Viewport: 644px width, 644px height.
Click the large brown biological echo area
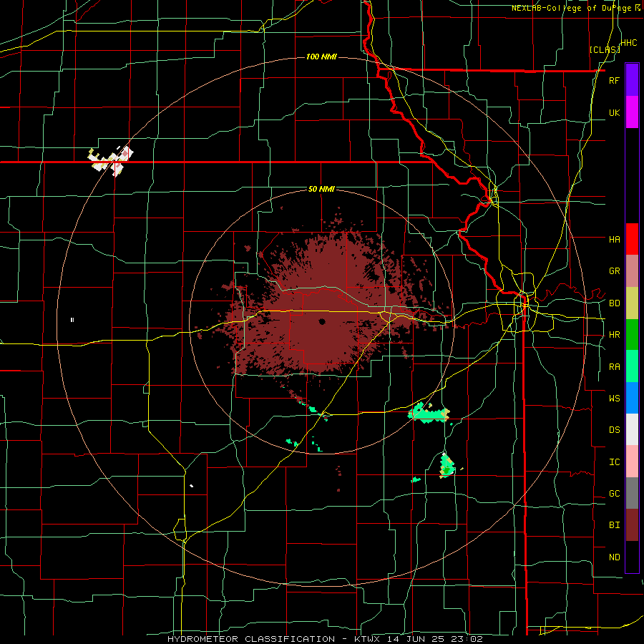pyautogui.click(x=324, y=304)
